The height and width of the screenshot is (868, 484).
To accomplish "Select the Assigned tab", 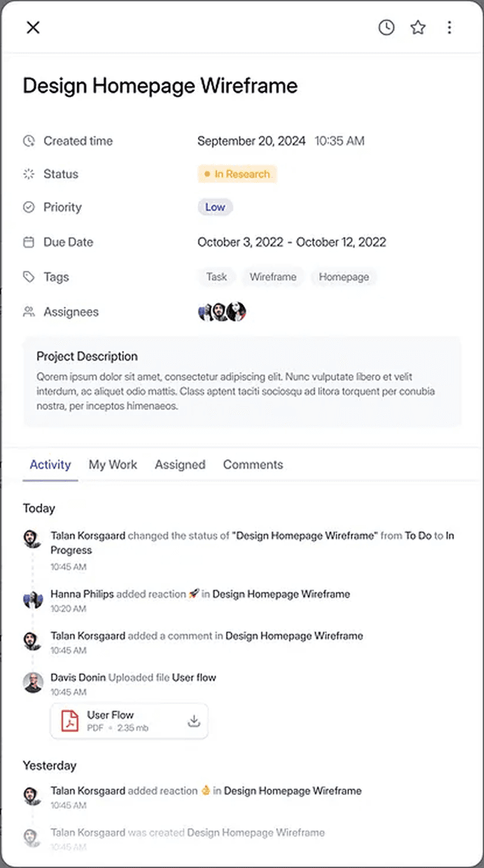I will click(180, 465).
